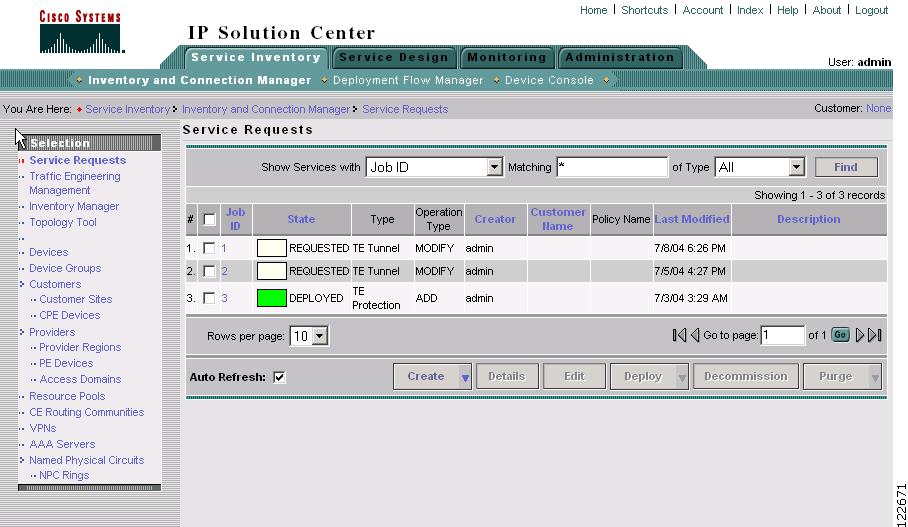This screenshot has width=908, height=527.
Task: Sort table by State column header
Action: point(301,219)
